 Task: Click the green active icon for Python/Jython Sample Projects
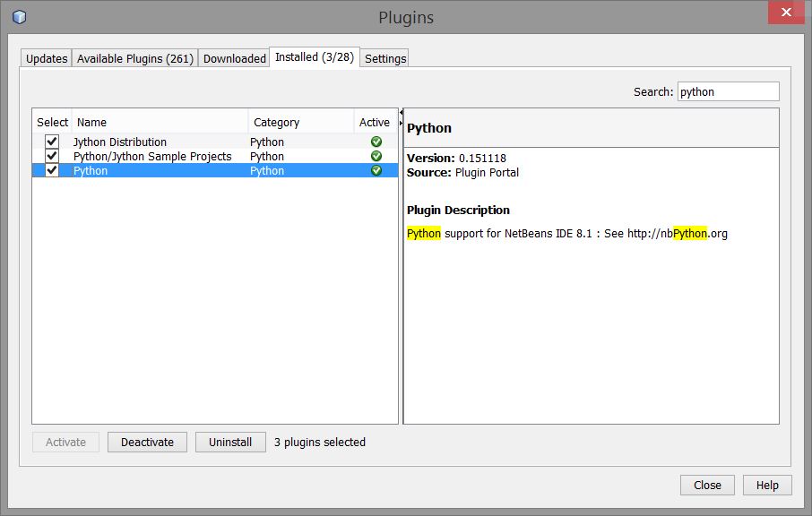point(376,156)
